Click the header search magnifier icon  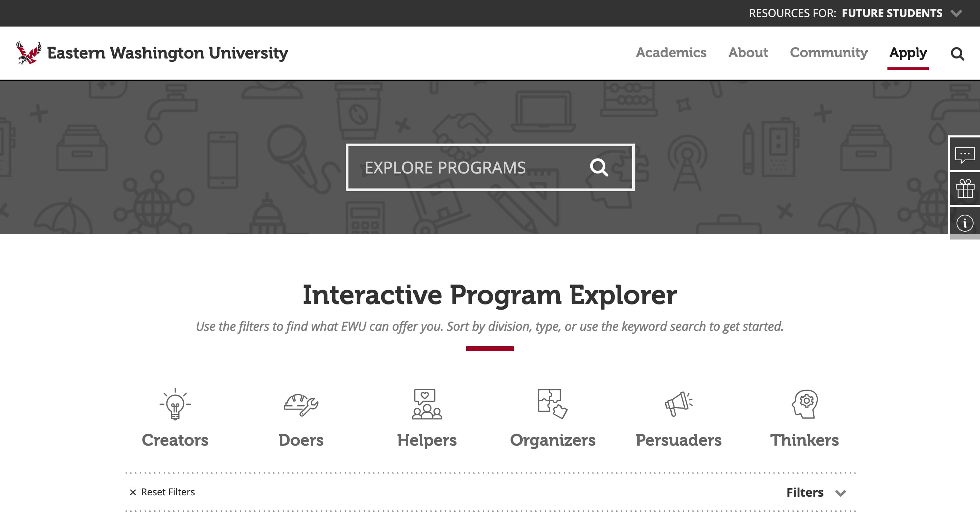(957, 54)
